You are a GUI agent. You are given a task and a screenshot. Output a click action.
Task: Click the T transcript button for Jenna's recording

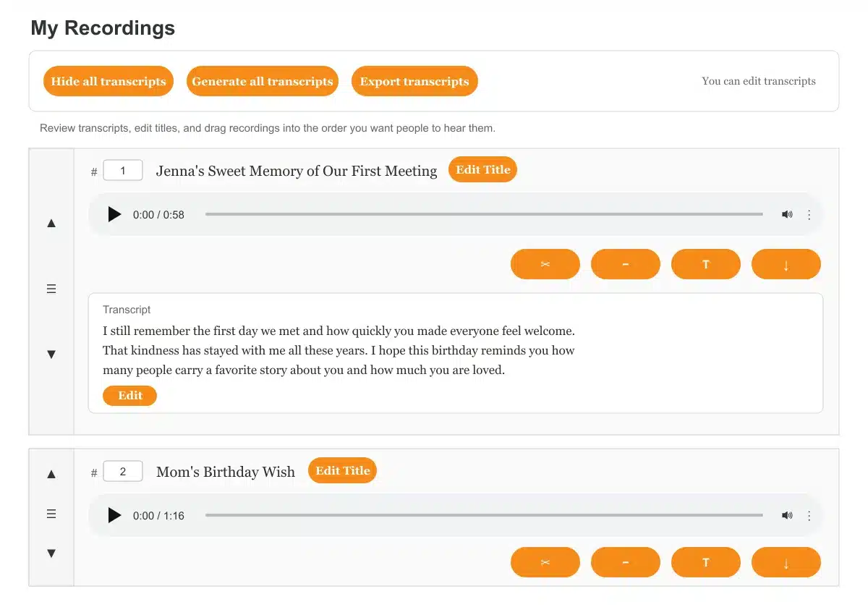706,264
